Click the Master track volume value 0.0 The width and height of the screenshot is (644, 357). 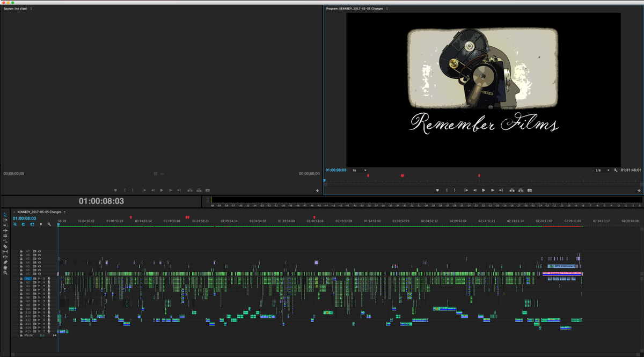click(42, 335)
